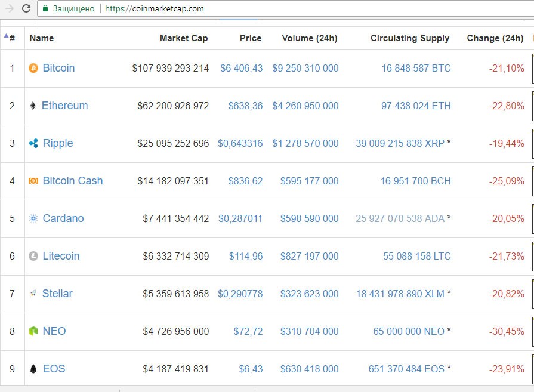The width and height of the screenshot is (534, 392).
Task: Open Litecoin volume $827 197 000 link
Action: [x=305, y=256]
